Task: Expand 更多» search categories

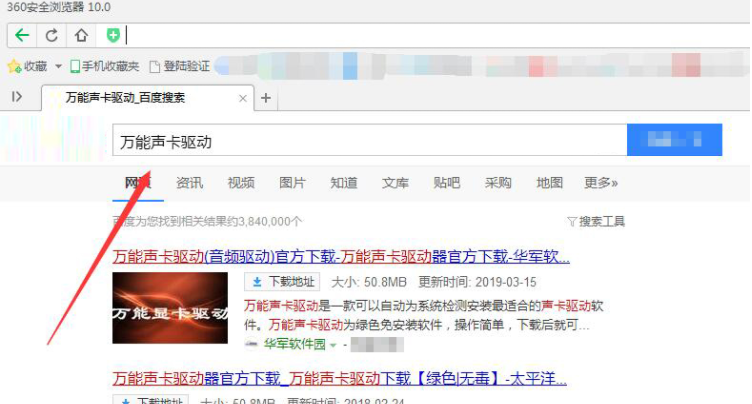Action: [x=601, y=183]
